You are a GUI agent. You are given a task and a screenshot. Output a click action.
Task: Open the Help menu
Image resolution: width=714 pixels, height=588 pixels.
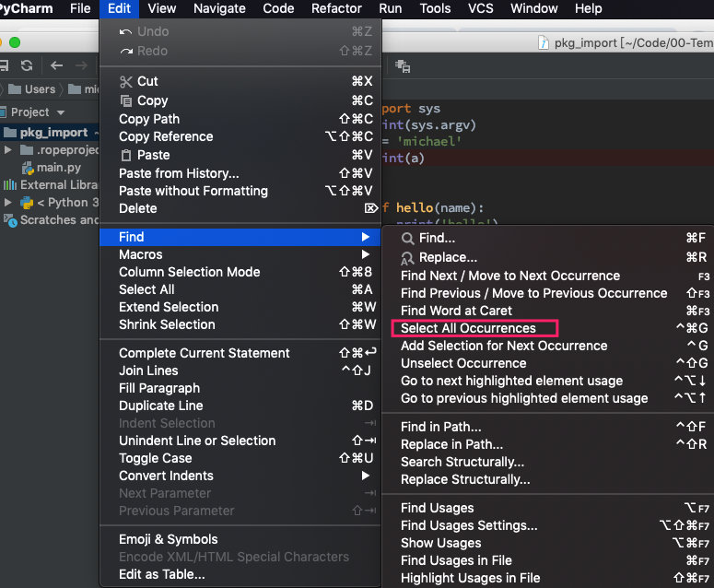pos(589,8)
